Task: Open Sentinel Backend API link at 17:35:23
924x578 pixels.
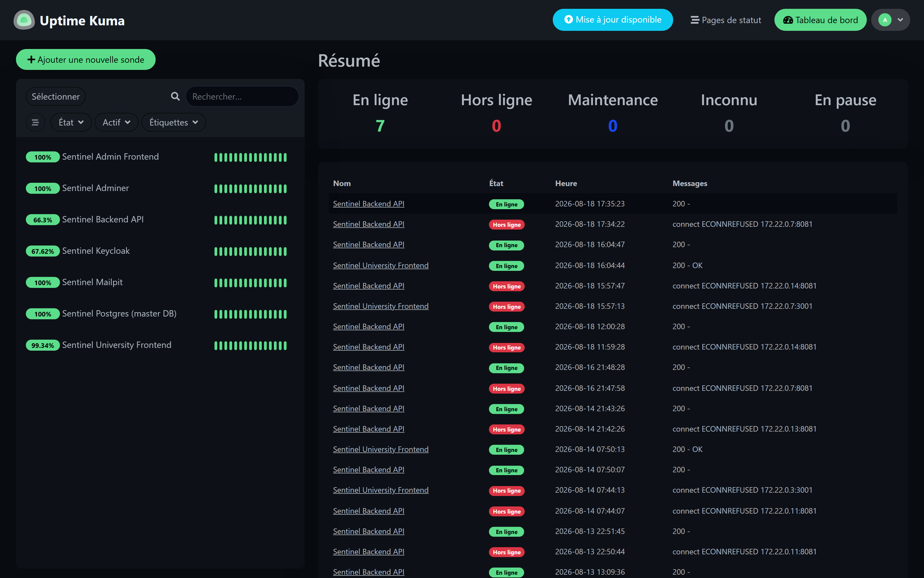Action: coord(369,204)
